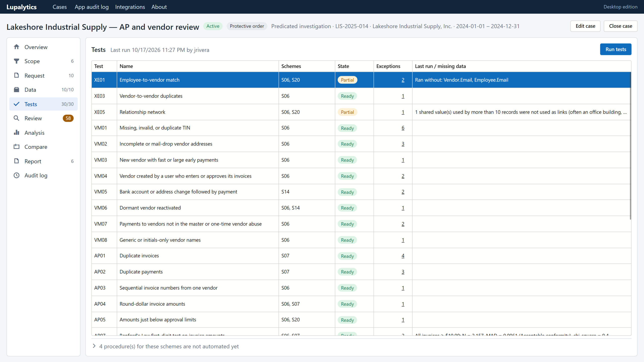Click the Audit log clock icon
644x362 pixels.
click(x=16, y=175)
